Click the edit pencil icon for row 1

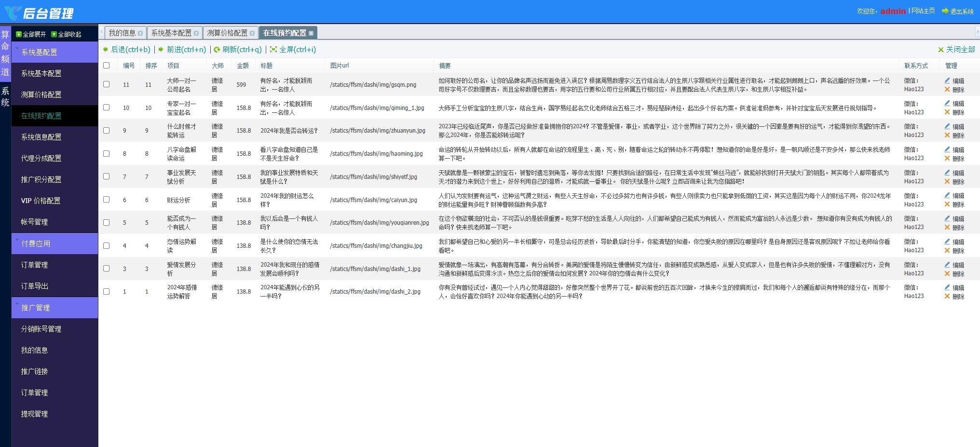click(x=947, y=287)
